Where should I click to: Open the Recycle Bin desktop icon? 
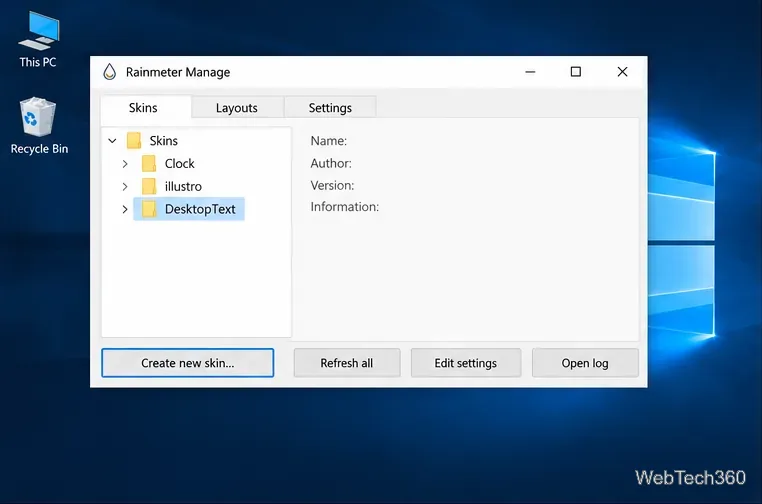[x=38, y=126]
